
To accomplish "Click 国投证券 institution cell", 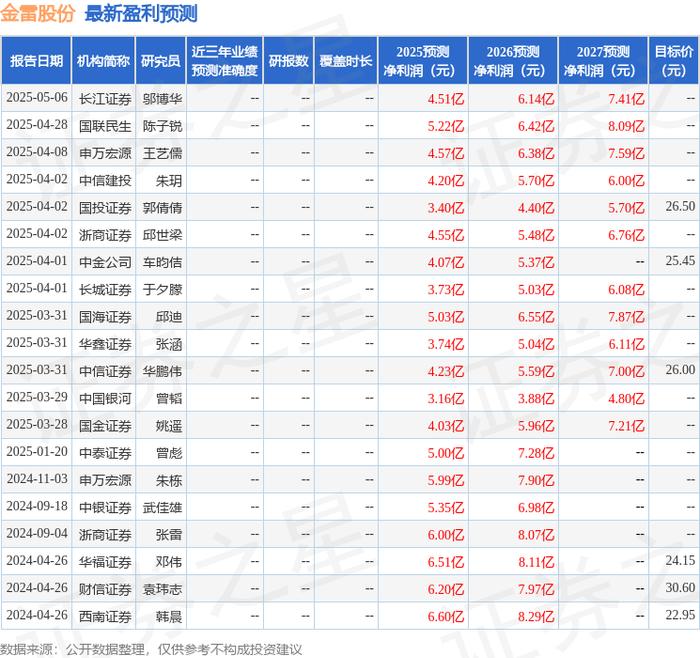I will pos(105,208).
